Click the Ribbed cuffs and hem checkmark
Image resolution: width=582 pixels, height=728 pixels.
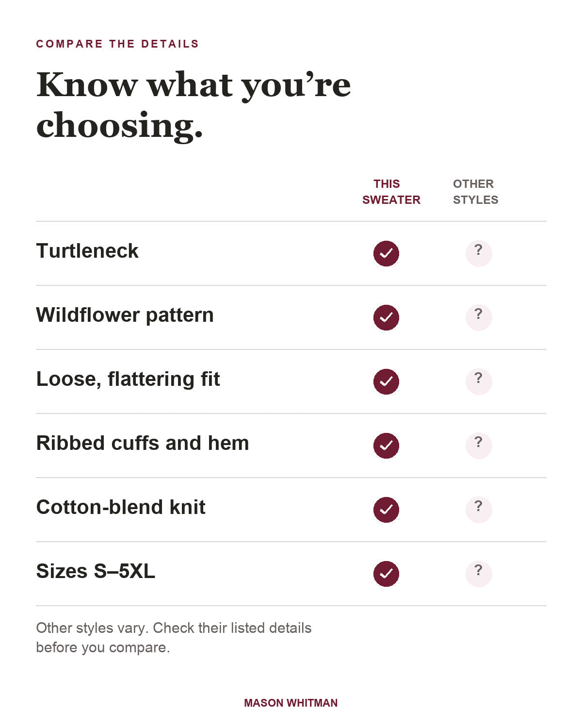point(386,446)
